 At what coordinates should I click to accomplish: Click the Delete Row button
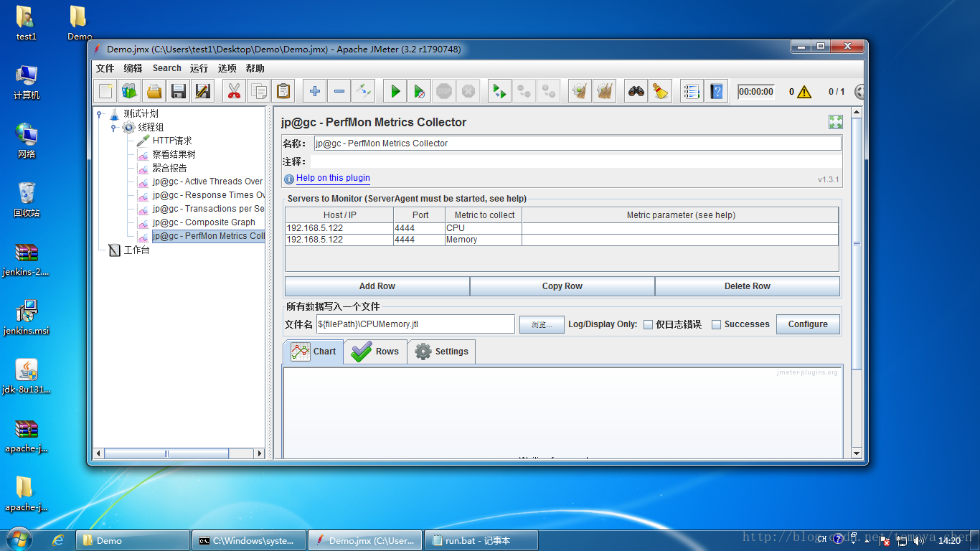click(748, 286)
